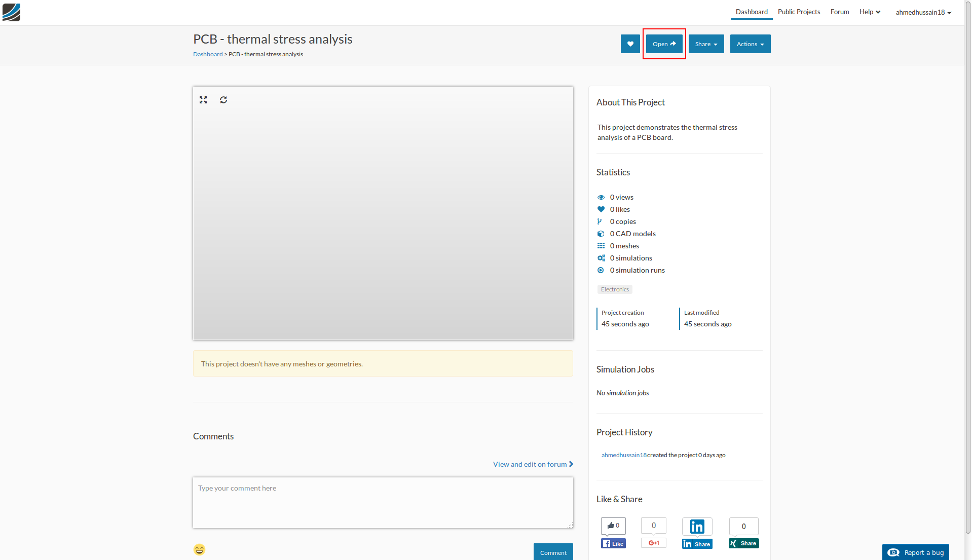972x560 pixels.
Task: Open the Share dropdown
Action: tap(706, 44)
